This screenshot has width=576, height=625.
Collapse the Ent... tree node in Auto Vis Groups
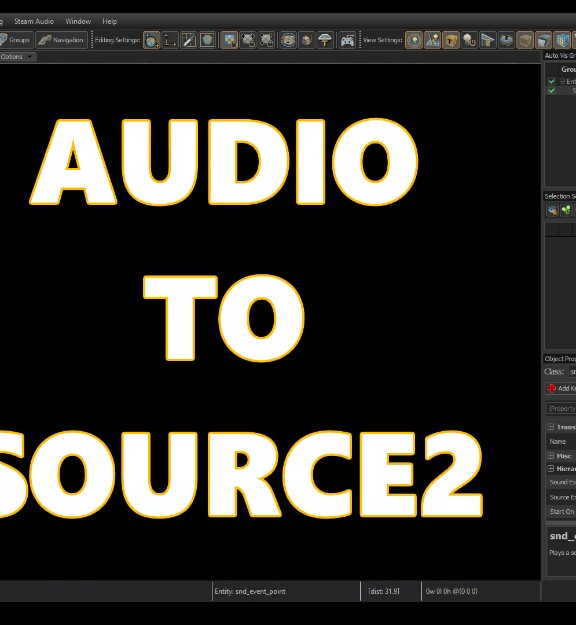tap(562, 81)
